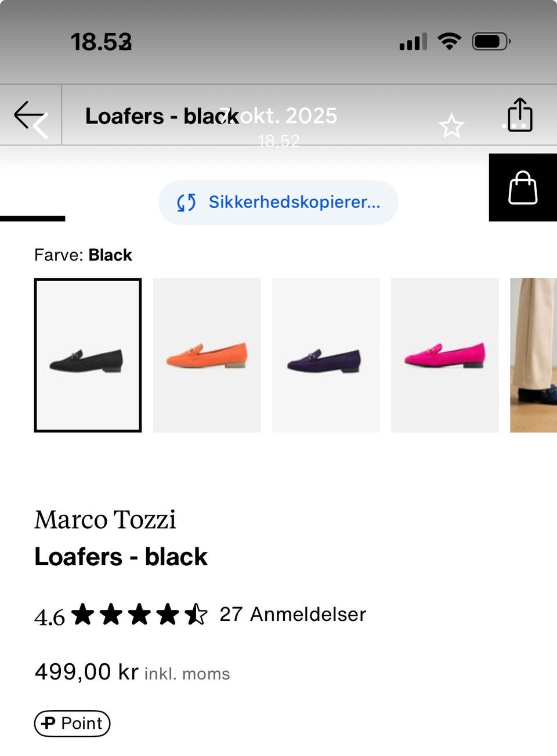Open the share sheet icon
This screenshot has width=557, height=756.
click(x=520, y=115)
